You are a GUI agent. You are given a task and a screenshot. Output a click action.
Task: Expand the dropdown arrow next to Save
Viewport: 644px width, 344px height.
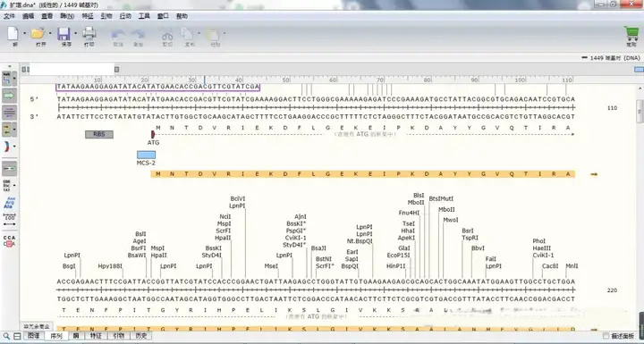75,33
